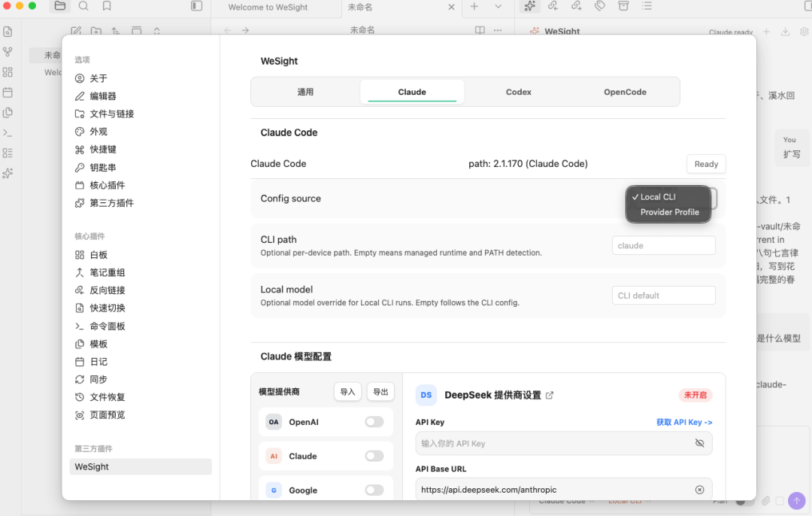Open reading view book icon

[480, 30]
